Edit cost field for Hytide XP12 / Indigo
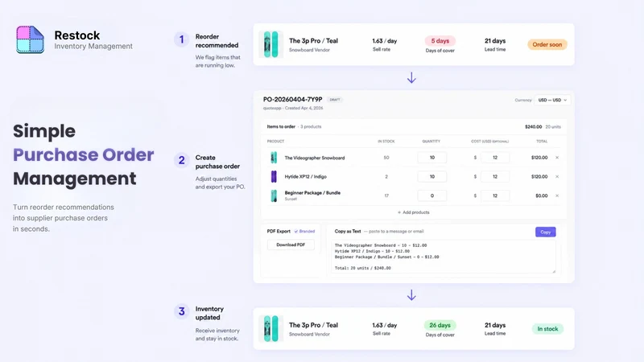 495,176
